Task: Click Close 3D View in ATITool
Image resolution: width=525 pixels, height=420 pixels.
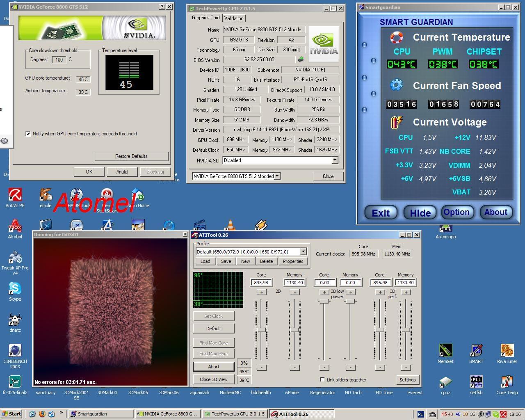Action: 214,379
